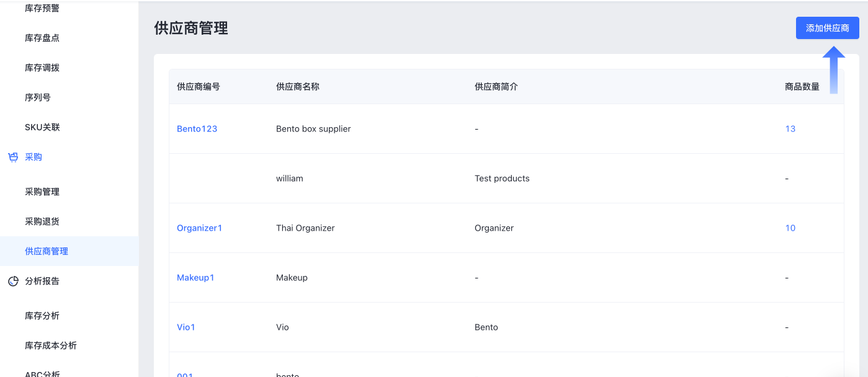This screenshot has width=868, height=377.
Task: Open the 库存预警 menu item
Action: 42,9
